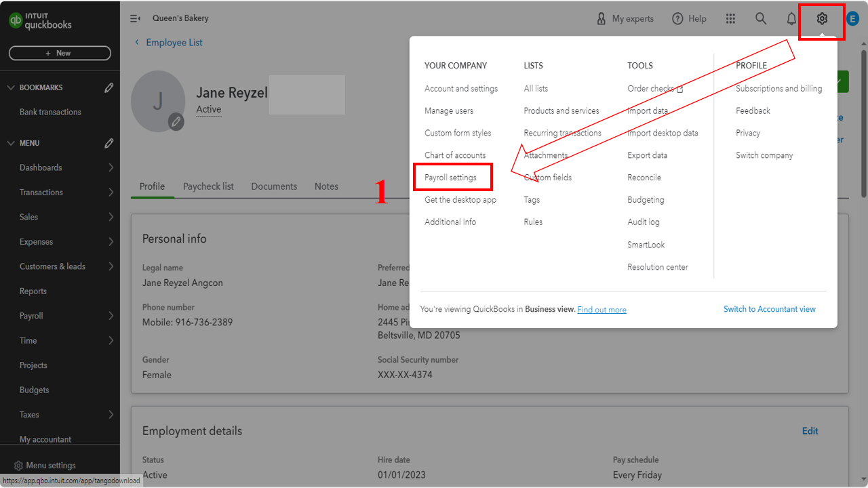Expand Transactions submenu arrow

tap(111, 192)
